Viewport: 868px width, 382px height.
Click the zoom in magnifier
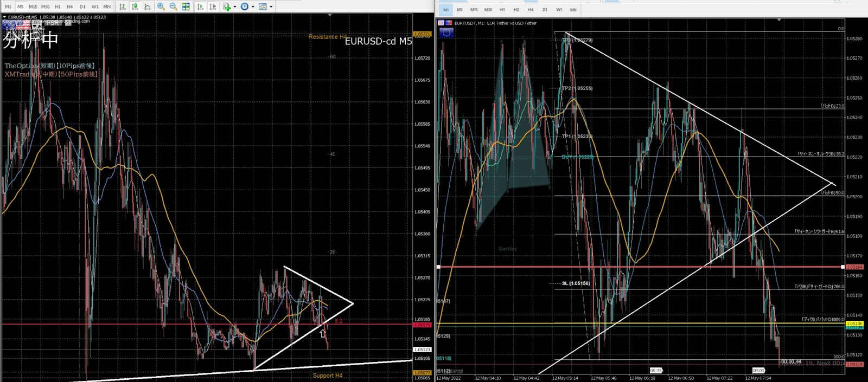161,7
